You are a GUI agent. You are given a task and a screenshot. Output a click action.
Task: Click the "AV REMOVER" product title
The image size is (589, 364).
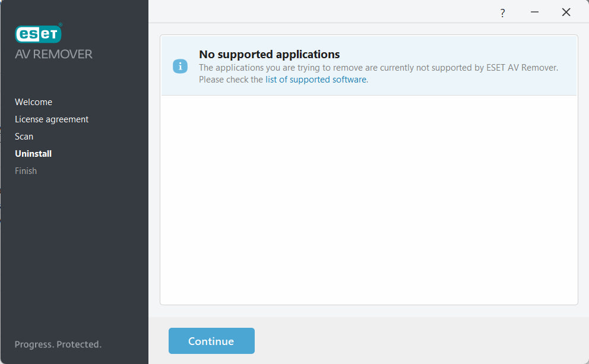point(53,54)
